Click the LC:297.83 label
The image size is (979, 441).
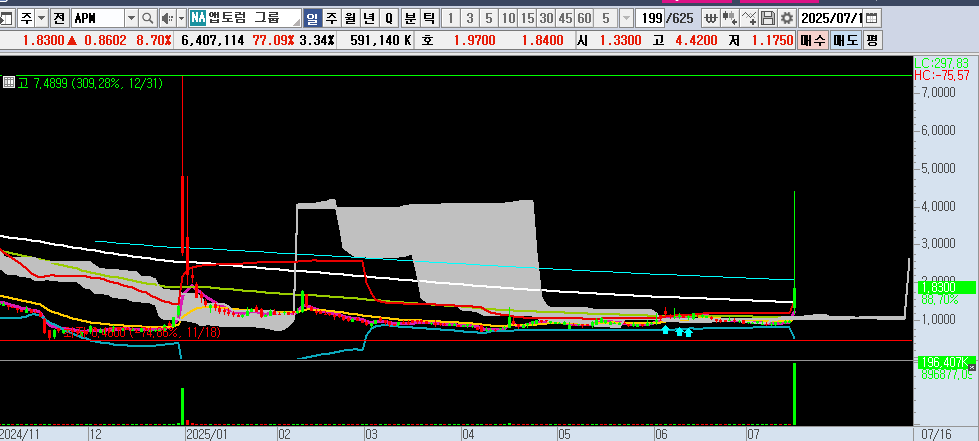(x=943, y=63)
